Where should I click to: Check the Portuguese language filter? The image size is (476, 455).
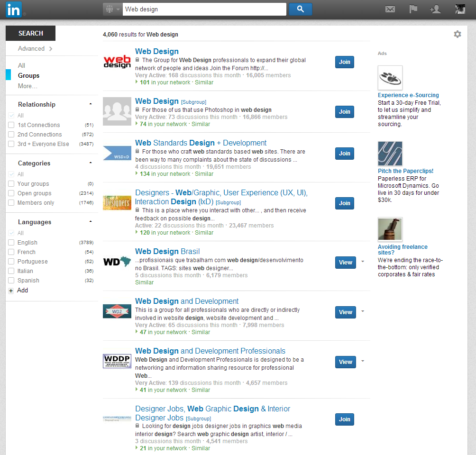click(x=11, y=261)
